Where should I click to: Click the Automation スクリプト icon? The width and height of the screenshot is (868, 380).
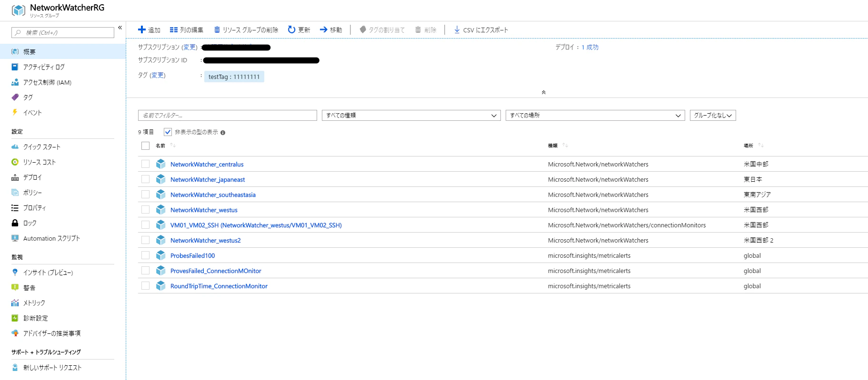click(15, 238)
